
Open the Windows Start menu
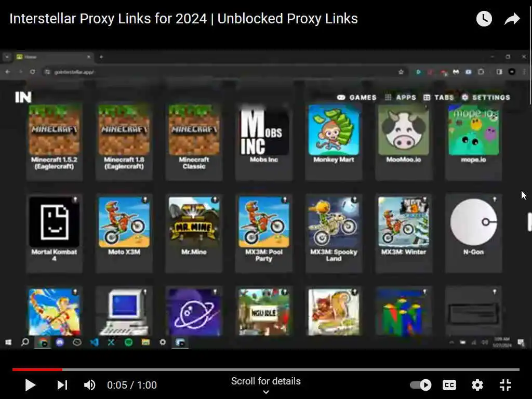tap(8, 342)
